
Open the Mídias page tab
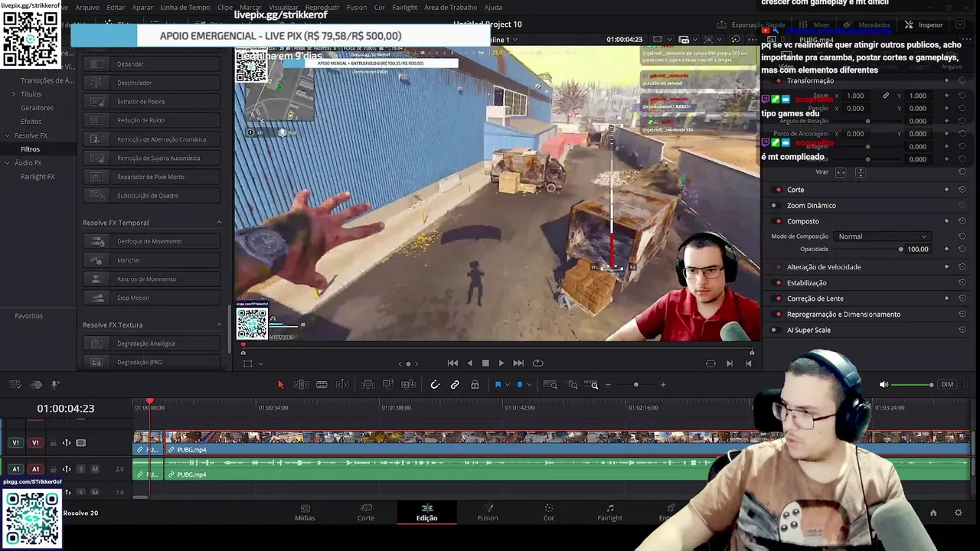(305, 513)
